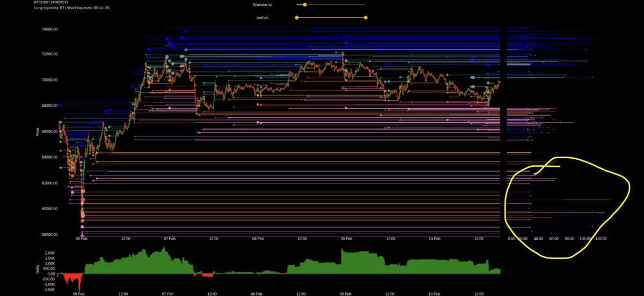Click the 1.00K delta axis tick
This screenshot has width=644, height=296.
[50, 263]
